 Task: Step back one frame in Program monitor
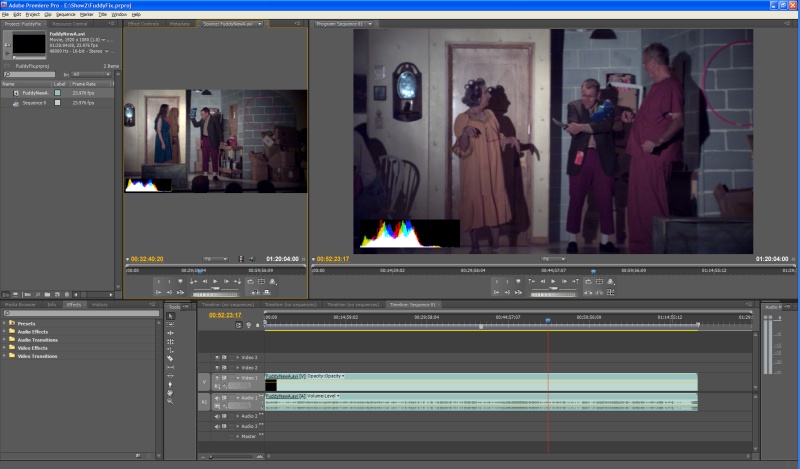click(543, 282)
